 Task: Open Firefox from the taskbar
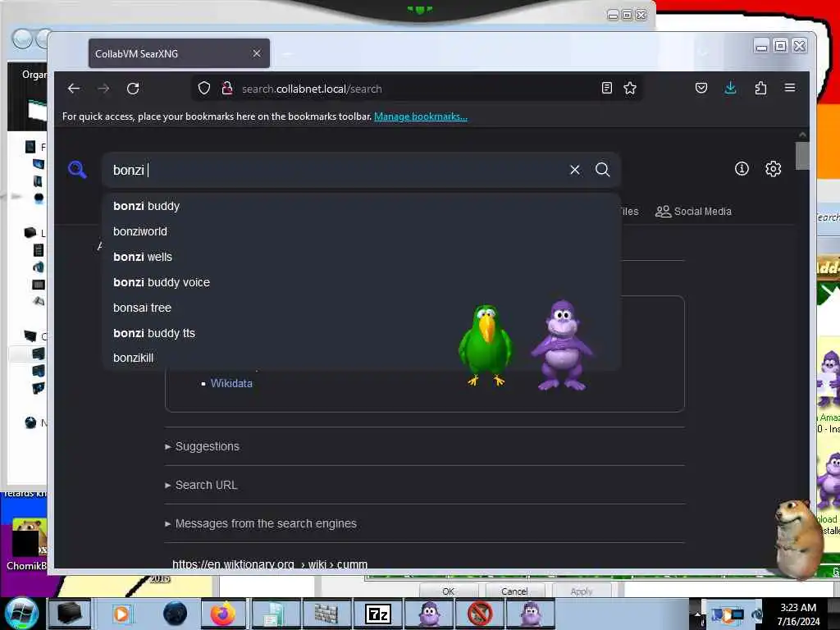tap(223, 614)
